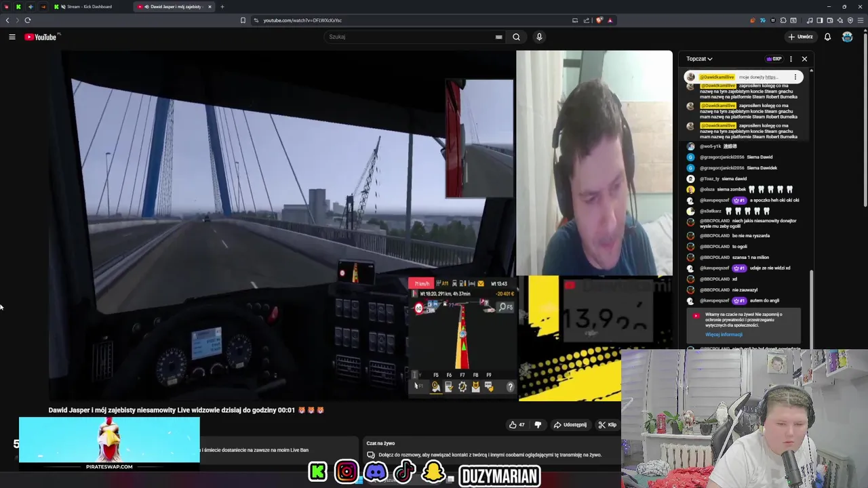Click the XP badge in chat header

[x=774, y=59]
